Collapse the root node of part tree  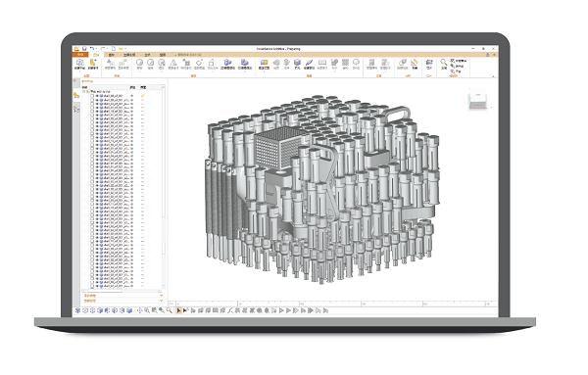84,91
